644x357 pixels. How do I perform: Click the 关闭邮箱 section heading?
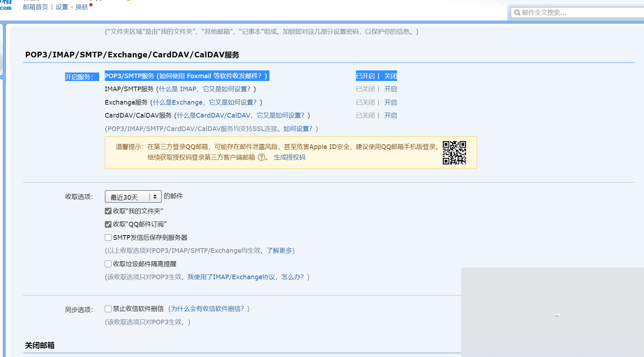[x=40, y=345]
